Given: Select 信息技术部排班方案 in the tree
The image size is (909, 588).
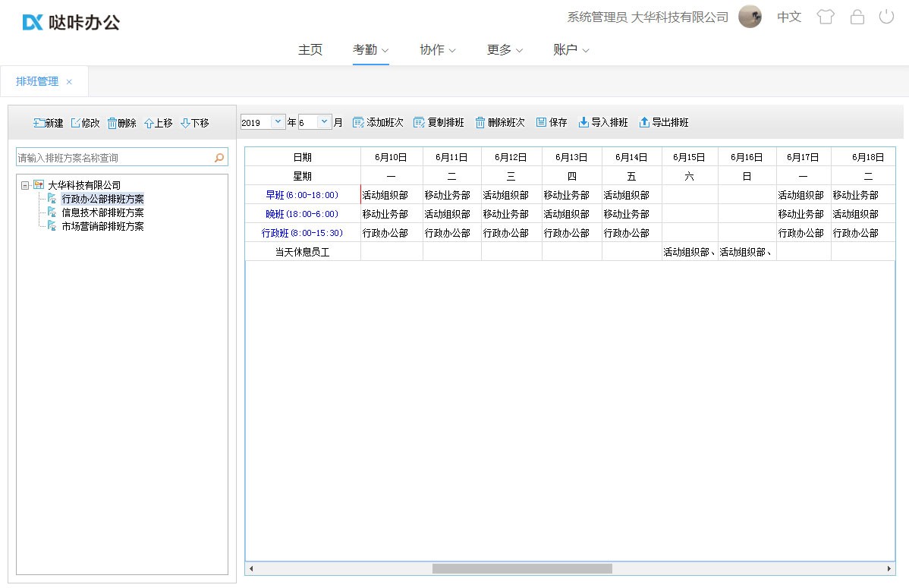Looking at the screenshot, I should tap(102, 212).
